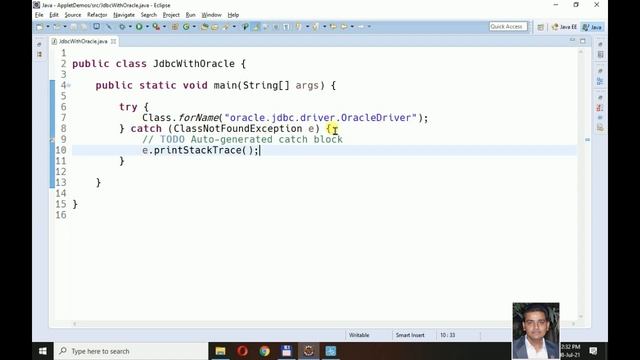Click the 10 : 33 cursor position status
Viewport: 640px width, 360px height.
click(x=447, y=335)
